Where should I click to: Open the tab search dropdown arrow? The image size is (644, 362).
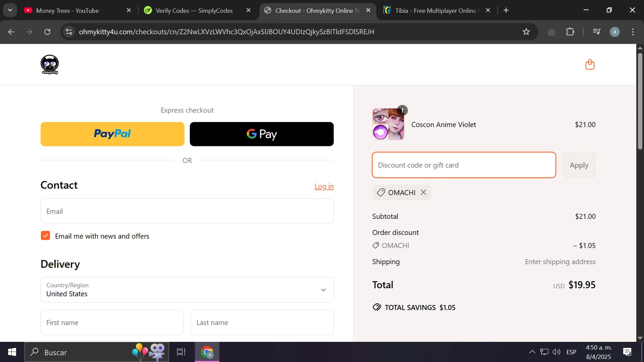pyautogui.click(x=10, y=10)
